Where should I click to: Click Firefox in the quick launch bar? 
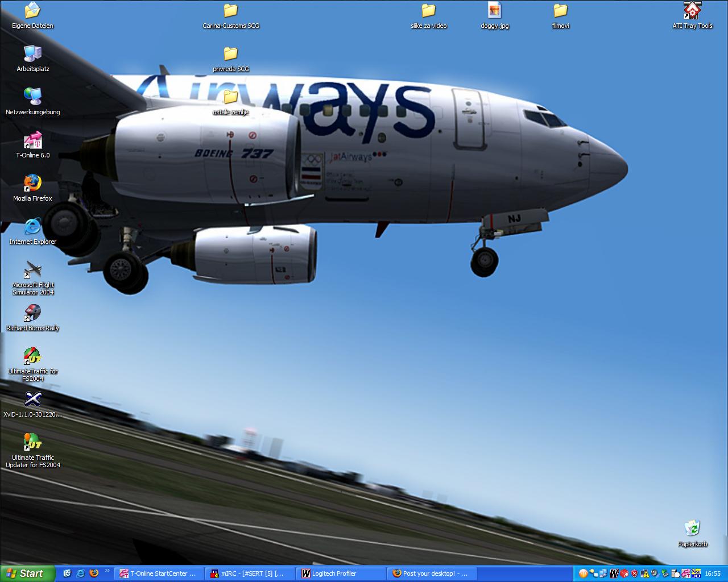pos(94,573)
